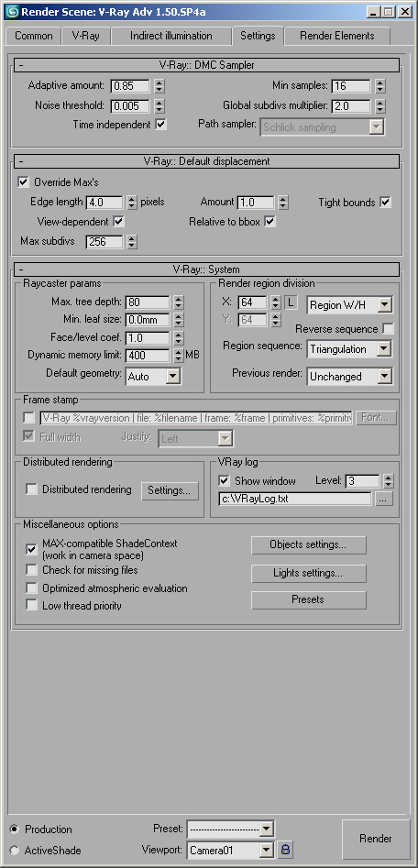Screen dimensions: 418x868
Task: Open the Indirect illumination tab
Action: pos(171,36)
